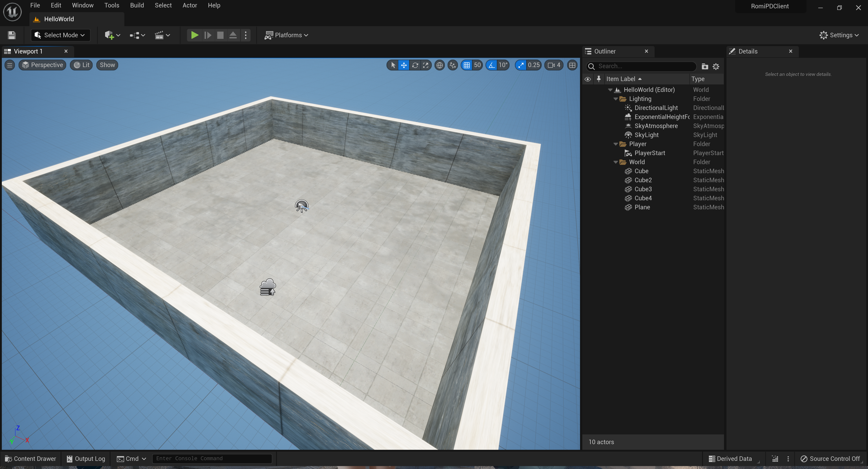Open the Select Mode dropdown
This screenshot has height=469, width=868.
[x=61, y=35]
